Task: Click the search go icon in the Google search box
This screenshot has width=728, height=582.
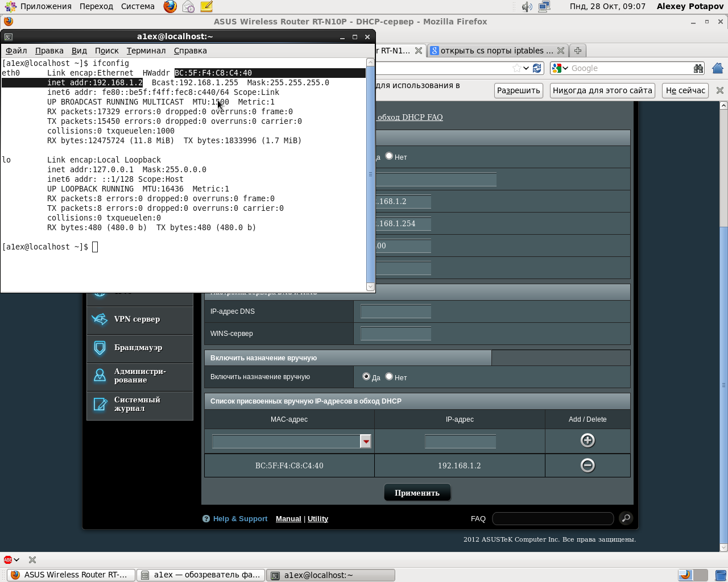Action: click(x=698, y=68)
